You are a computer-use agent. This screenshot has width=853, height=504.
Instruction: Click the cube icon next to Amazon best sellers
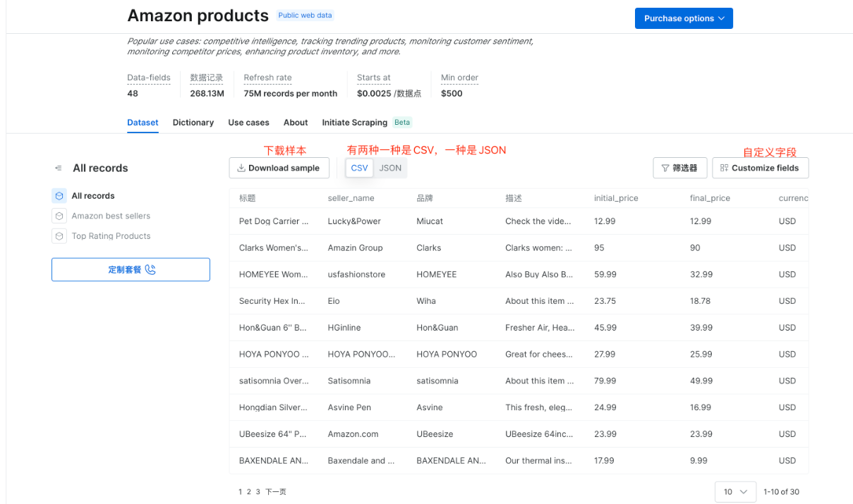59,216
